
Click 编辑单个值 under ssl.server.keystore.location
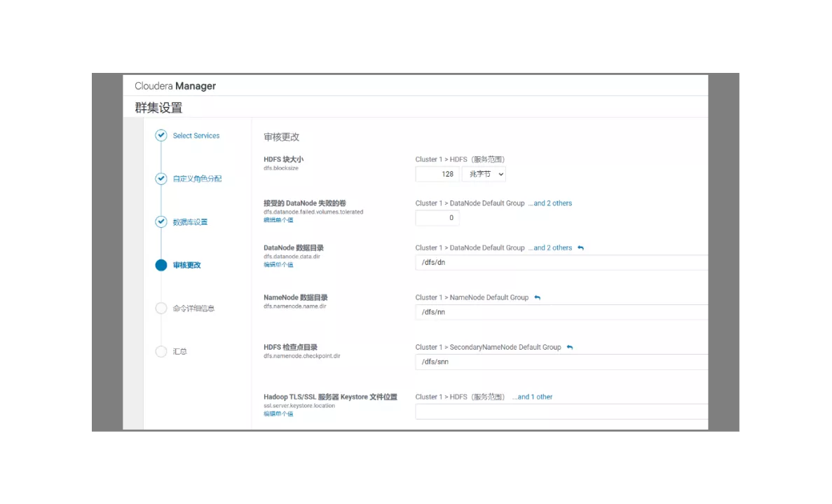coord(278,414)
